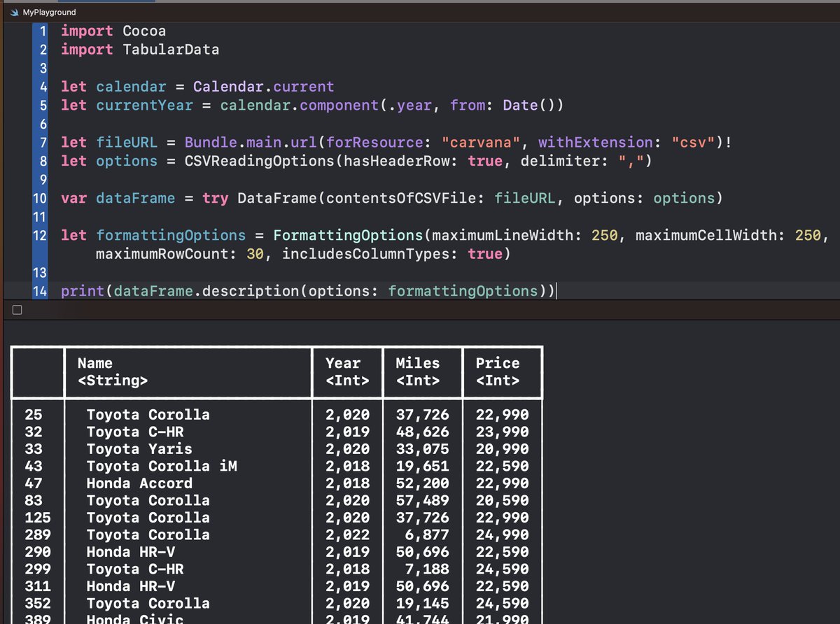
Task: Click the delimiter parameter label
Action: pyautogui.click(x=561, y=161)
